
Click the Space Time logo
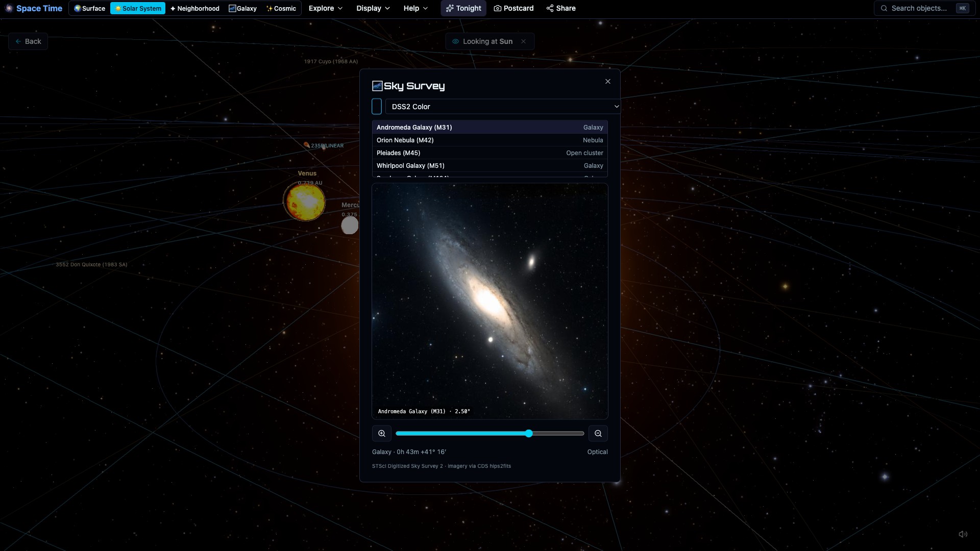tap(33, 8)
